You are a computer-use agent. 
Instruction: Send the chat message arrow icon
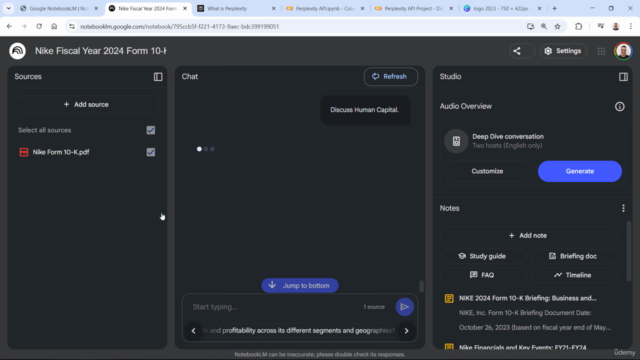click(404, 307)
